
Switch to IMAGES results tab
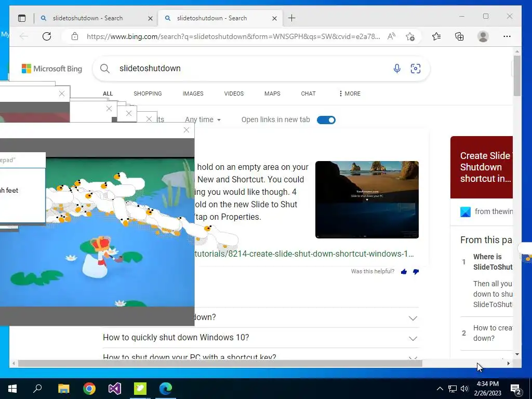tap(193, 94)
